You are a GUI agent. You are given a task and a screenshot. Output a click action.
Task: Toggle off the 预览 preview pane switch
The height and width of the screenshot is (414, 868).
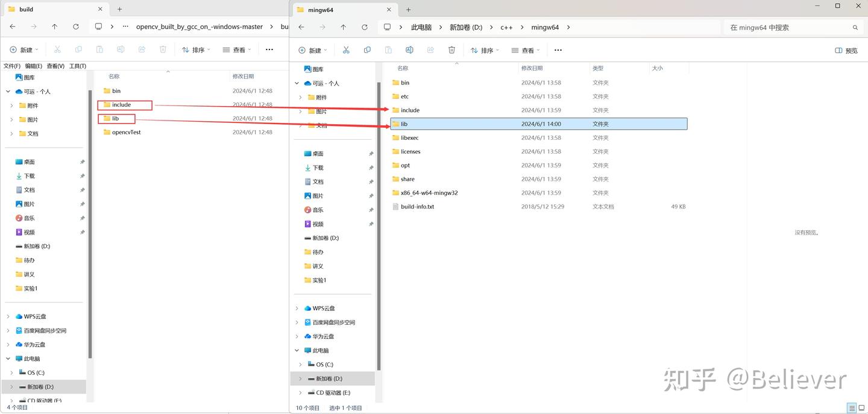846,51
